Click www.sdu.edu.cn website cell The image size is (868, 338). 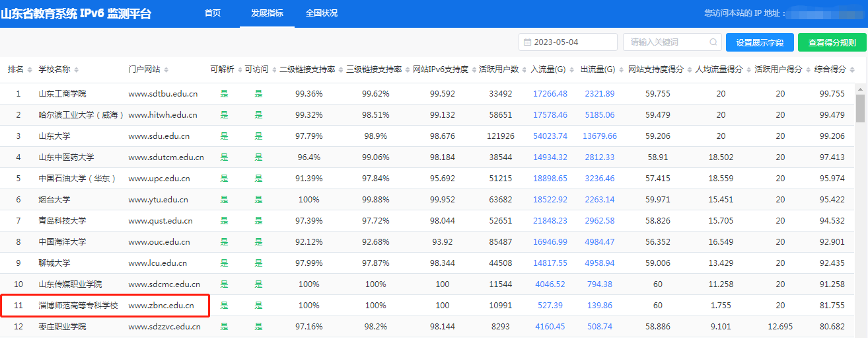pyautogui.click(x=159, y=136)
